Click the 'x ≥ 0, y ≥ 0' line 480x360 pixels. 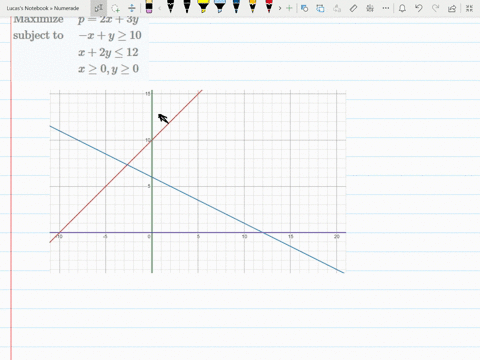(108, 69)
